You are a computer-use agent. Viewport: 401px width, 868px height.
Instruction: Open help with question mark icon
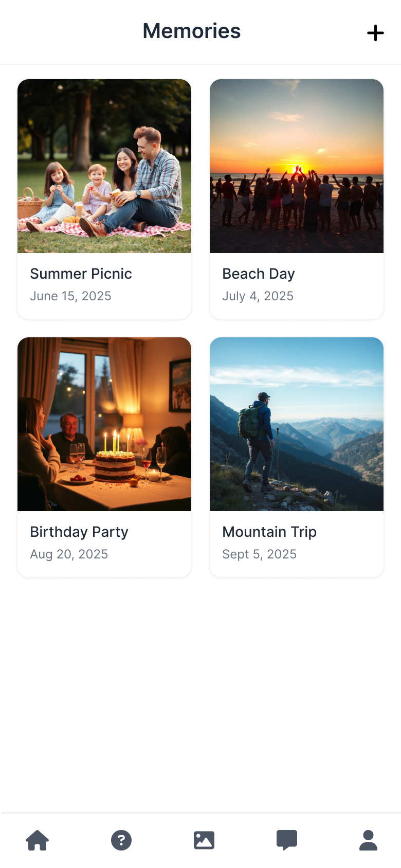[x=121, y=840]
